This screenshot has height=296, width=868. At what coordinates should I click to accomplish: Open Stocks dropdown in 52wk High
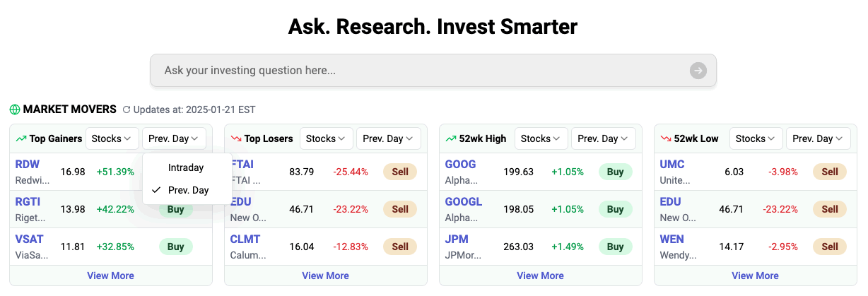tap(541, 138)
